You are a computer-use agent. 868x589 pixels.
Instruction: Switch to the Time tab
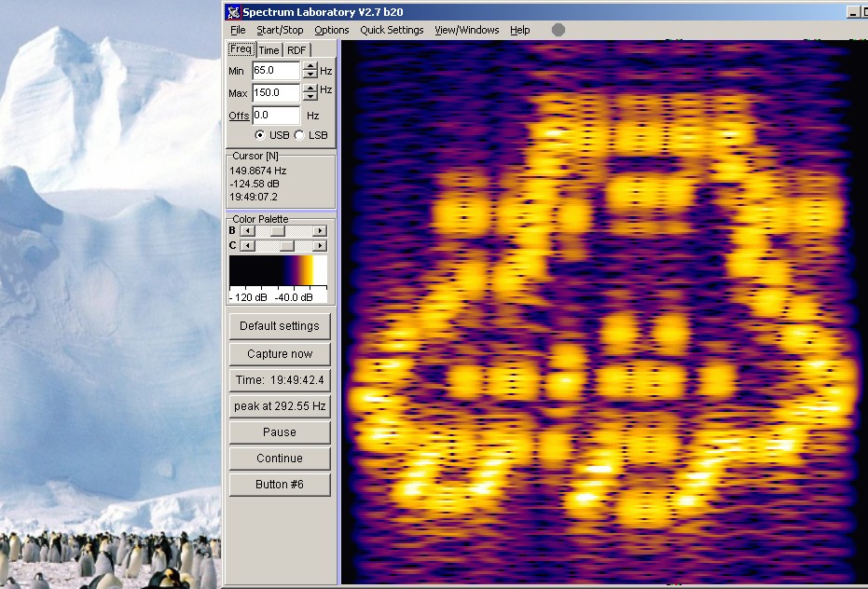[x=269, y=50]
